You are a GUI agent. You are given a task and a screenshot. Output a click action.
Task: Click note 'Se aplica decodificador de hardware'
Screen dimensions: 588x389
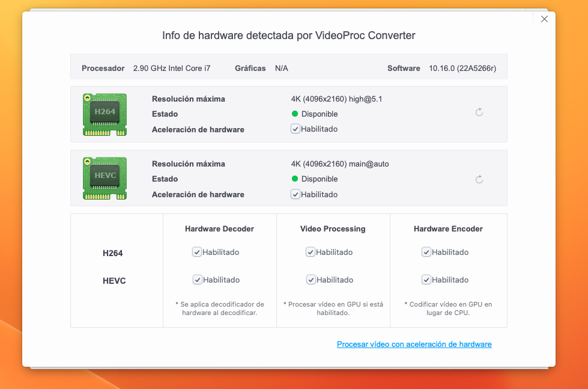pyautogui.click(x=220, y=308)
